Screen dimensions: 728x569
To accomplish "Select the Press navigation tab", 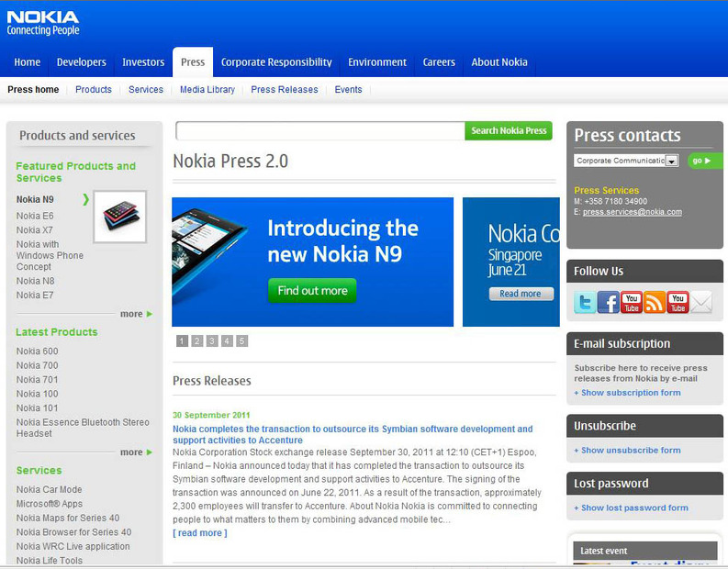I will (x=193, y=62).
